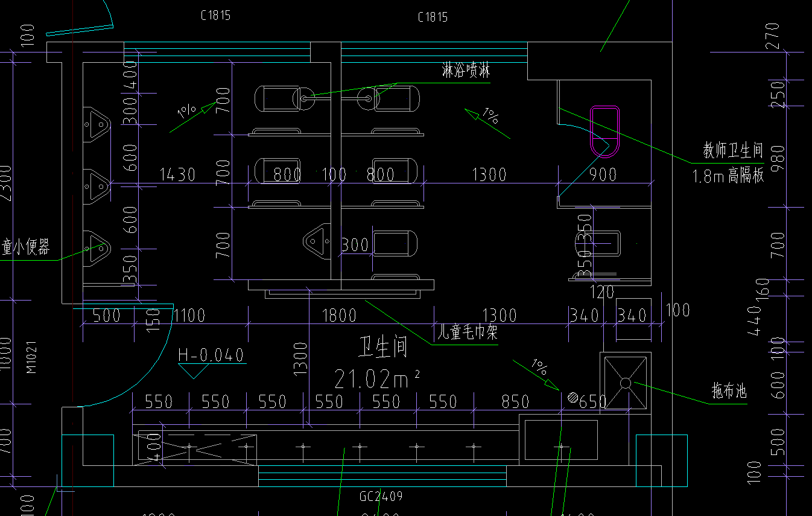Select the 1800 dimension value
Image resolution: width=812 pixels, height=516 pixels.
pyautogui.click(x=340, y=315)
